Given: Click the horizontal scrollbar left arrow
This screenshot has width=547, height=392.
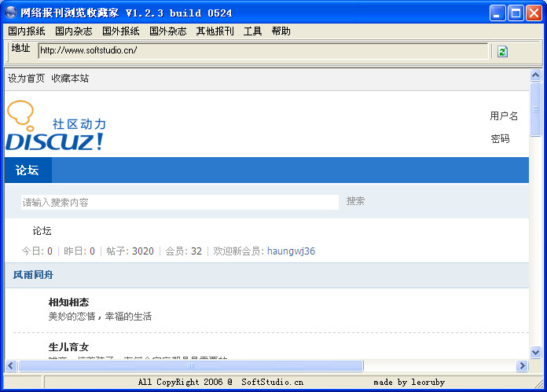Looking at the screenshot, I should pos(11,366).
